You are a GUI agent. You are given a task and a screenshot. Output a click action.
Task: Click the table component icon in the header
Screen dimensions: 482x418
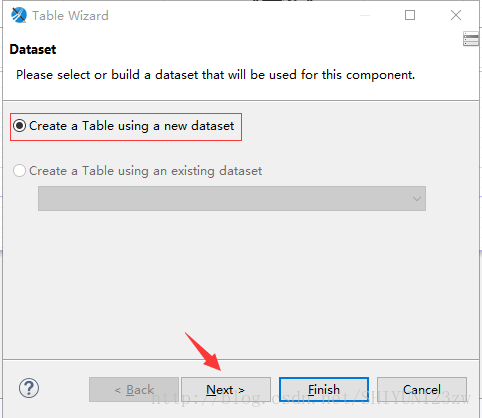coord(471,39)
